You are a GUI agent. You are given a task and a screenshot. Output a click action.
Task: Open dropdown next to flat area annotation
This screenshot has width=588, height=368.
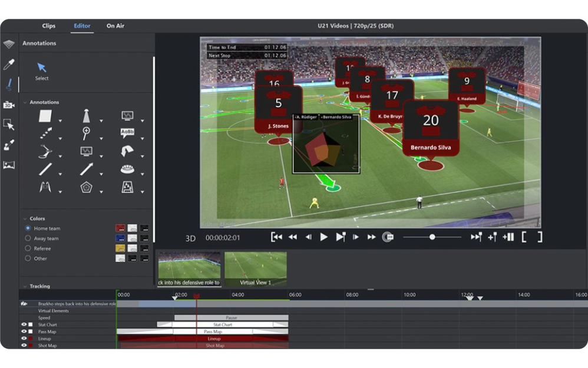pos(60,121)
